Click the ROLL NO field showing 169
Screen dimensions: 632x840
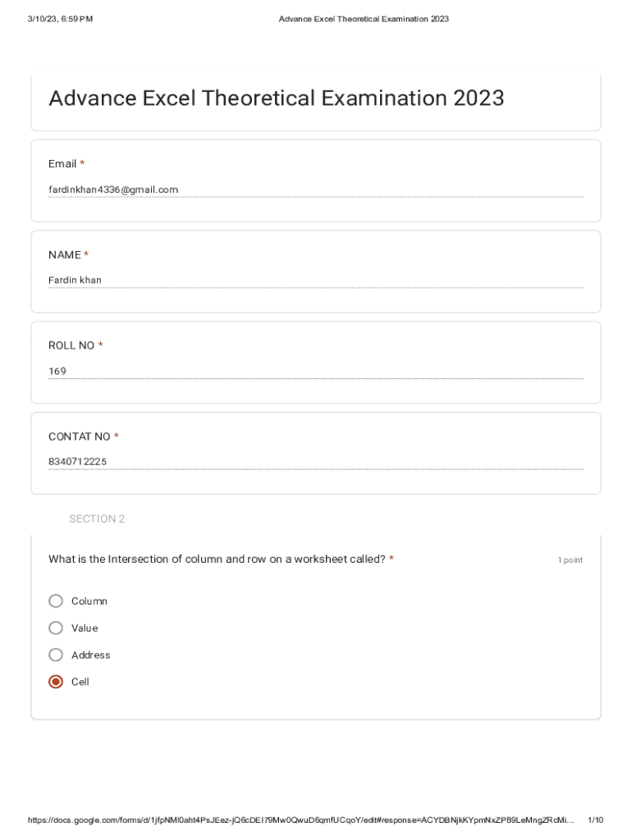point(315,372)
